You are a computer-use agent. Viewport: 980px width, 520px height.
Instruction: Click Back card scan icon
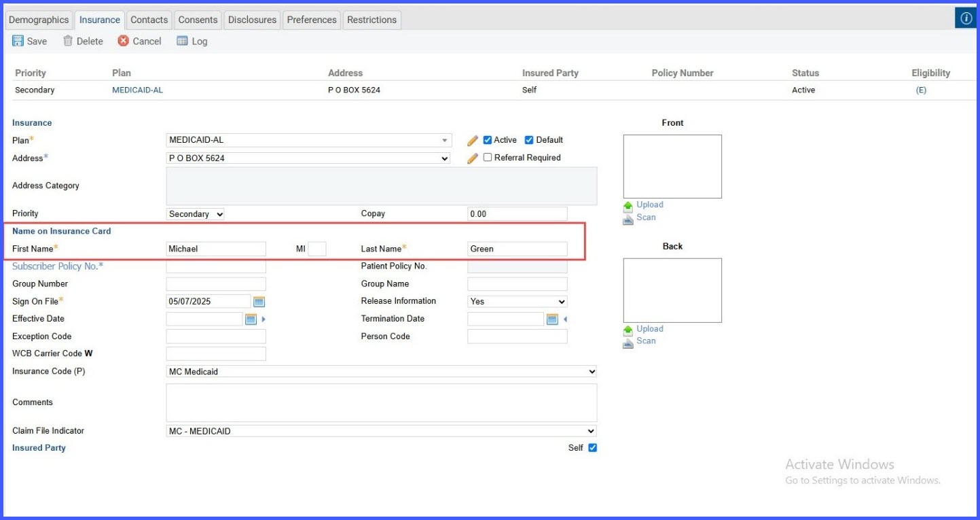coord(628,343)
